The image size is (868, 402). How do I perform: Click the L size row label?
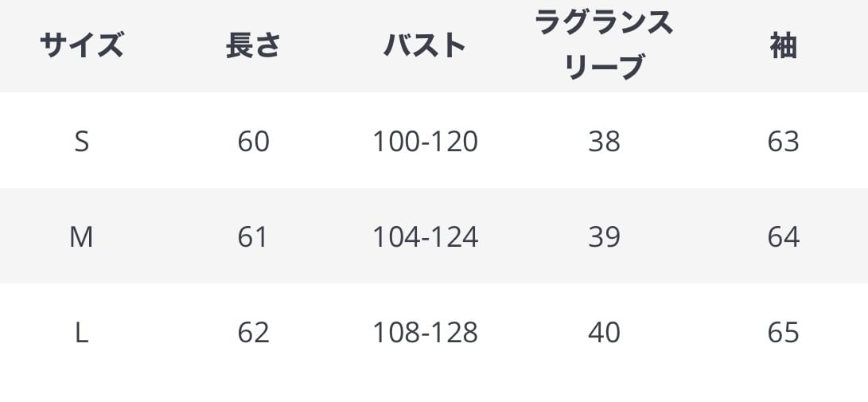pos(81,332)
